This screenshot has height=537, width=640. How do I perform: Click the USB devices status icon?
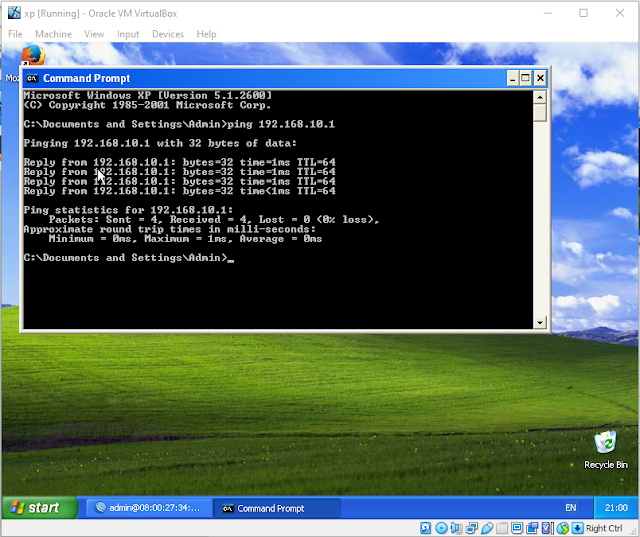tap(487, 528)
